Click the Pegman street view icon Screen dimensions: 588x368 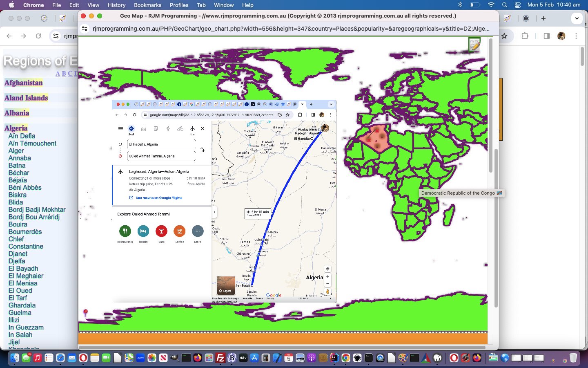coord(327,292)
